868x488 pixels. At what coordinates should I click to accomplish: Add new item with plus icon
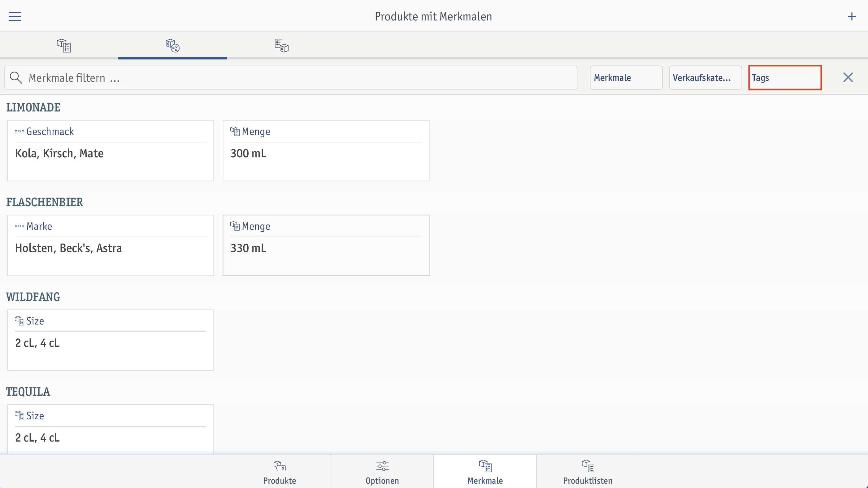pyautogui.click(x=852, y=16)
